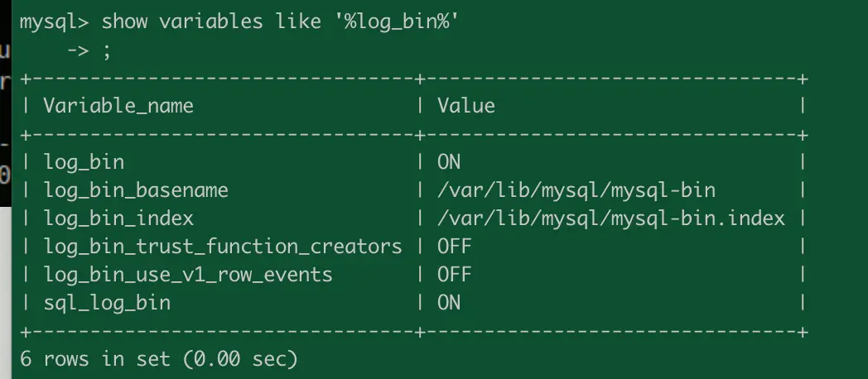The height and width of the screenshot is (379, 868).
Task: Click the mysql> prompt text
Action: click(x=54, y=22)
